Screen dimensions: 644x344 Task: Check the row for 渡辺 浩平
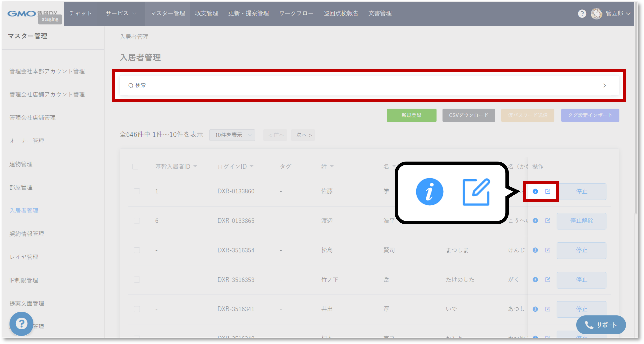coord(137,220)
